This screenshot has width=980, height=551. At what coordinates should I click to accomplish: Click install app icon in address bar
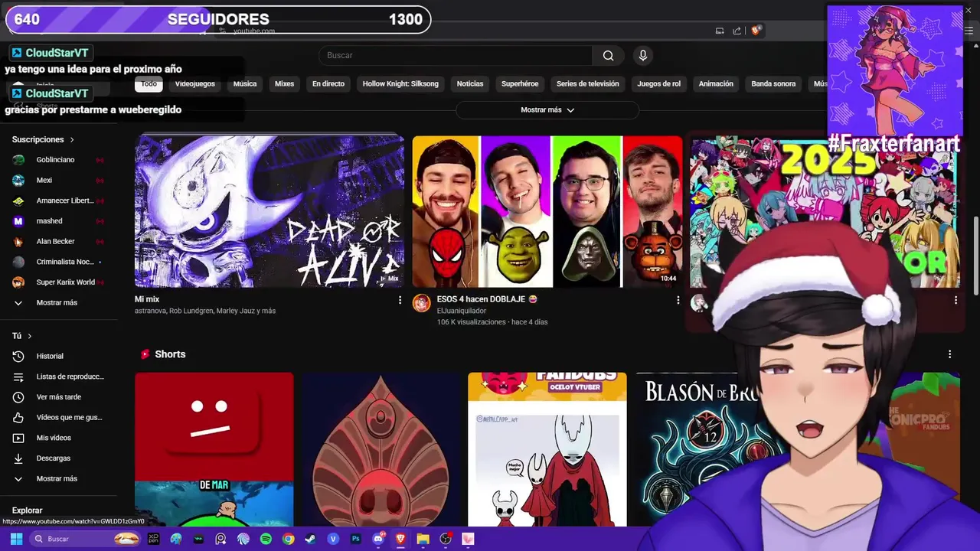pyautogui.click(x=720, y=31)
